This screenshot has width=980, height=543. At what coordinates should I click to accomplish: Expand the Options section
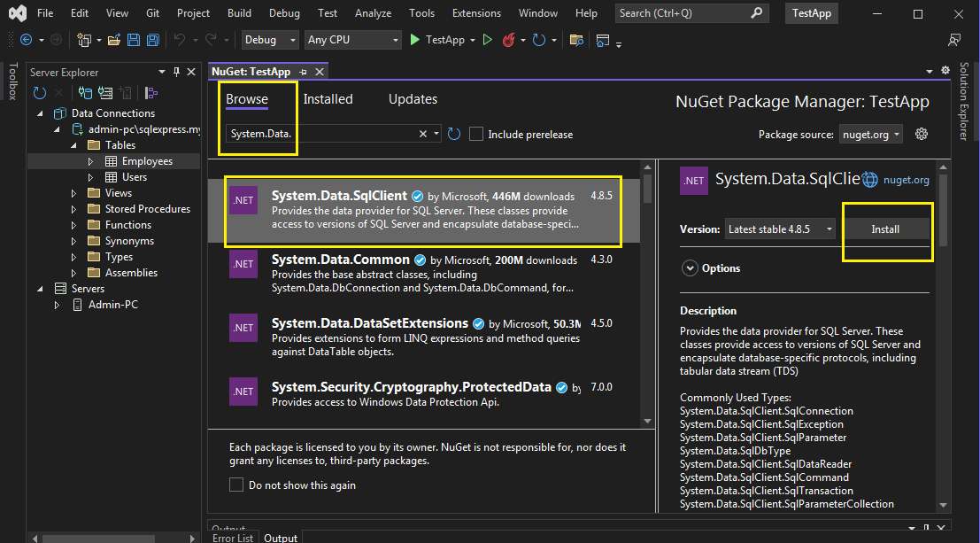coord(690,268)
